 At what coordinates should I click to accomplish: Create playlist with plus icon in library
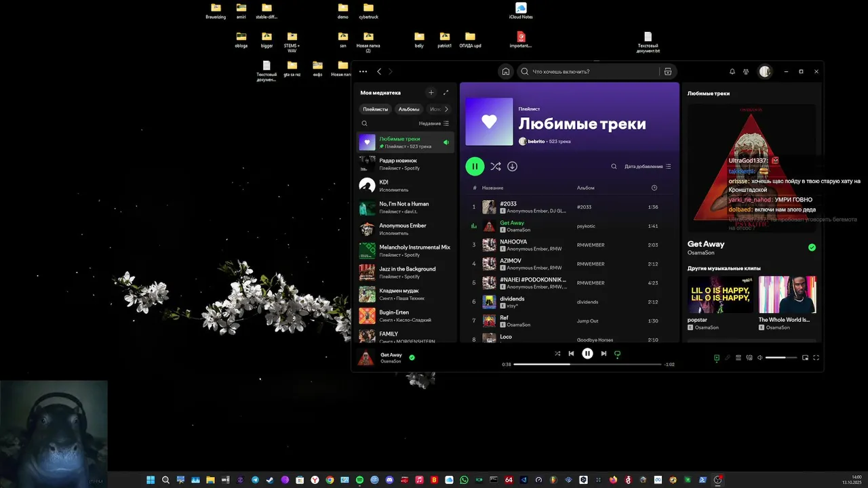tap(431, 92)
